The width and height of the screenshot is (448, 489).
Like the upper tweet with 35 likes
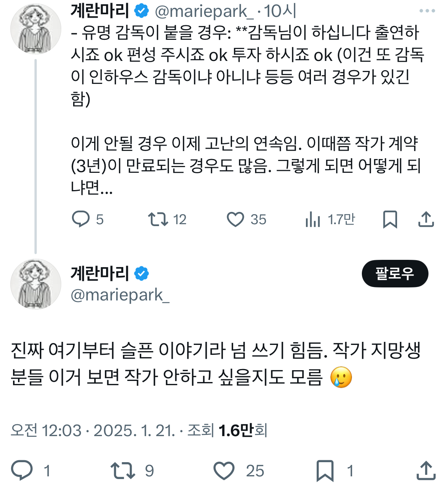[235, 220]
